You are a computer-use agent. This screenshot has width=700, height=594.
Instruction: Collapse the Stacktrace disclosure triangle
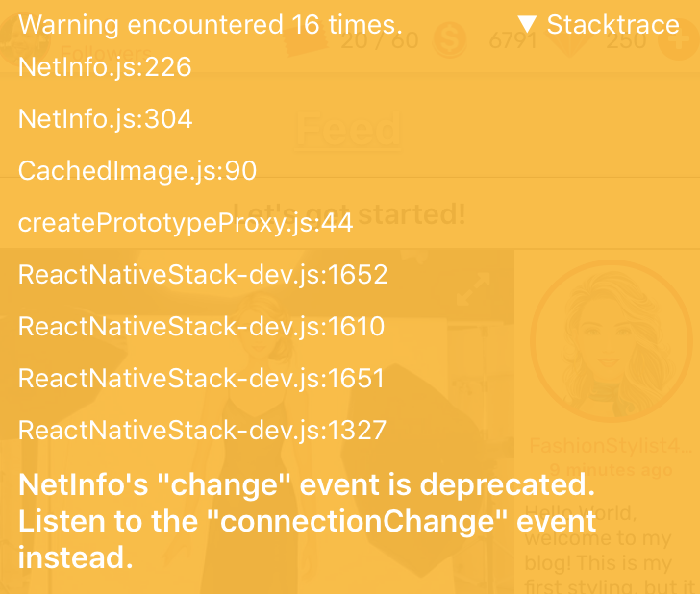tap(527, 25)
